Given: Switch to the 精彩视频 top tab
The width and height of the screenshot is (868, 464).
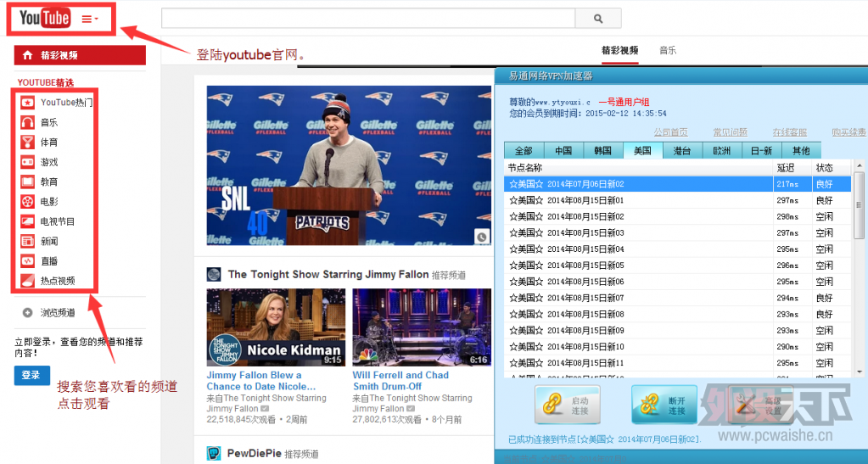Looking at the screenshot, I should point(620,50).
